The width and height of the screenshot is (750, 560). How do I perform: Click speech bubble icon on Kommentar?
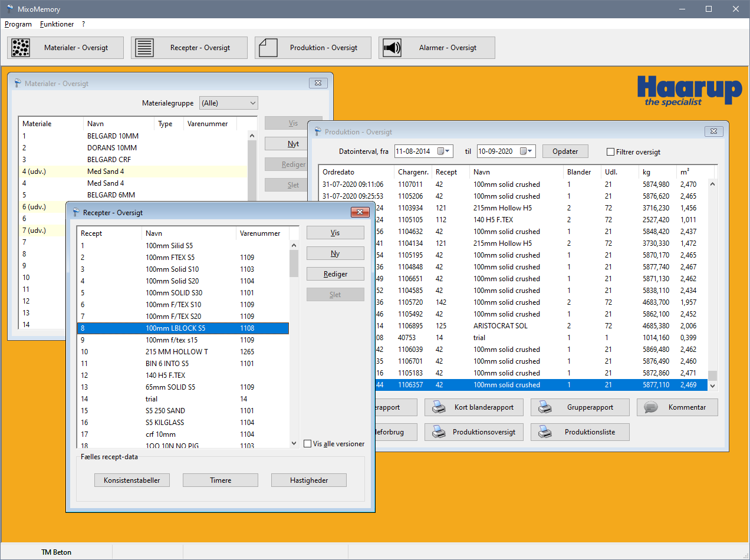tap(651, 407)
